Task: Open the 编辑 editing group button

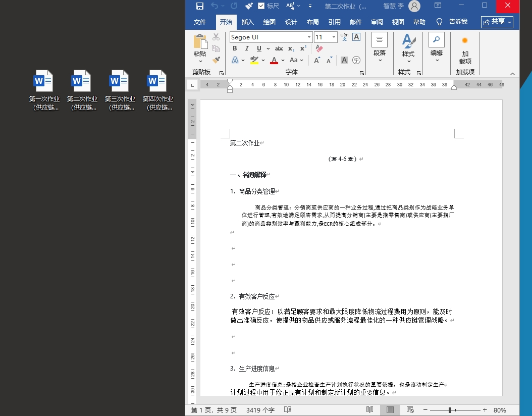Action: (437, 47)
